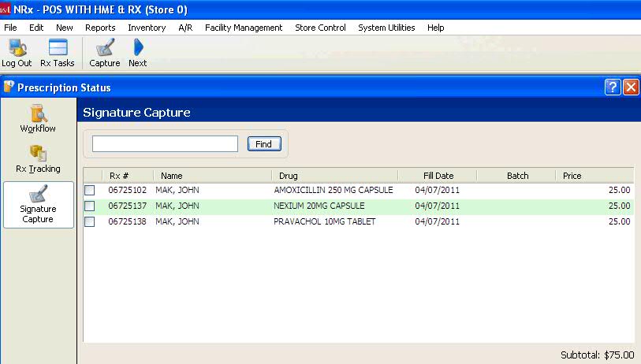The width and height of the screenshot is (641, 364).
Task: Open the Store Control menu
Action: [320, 28]
